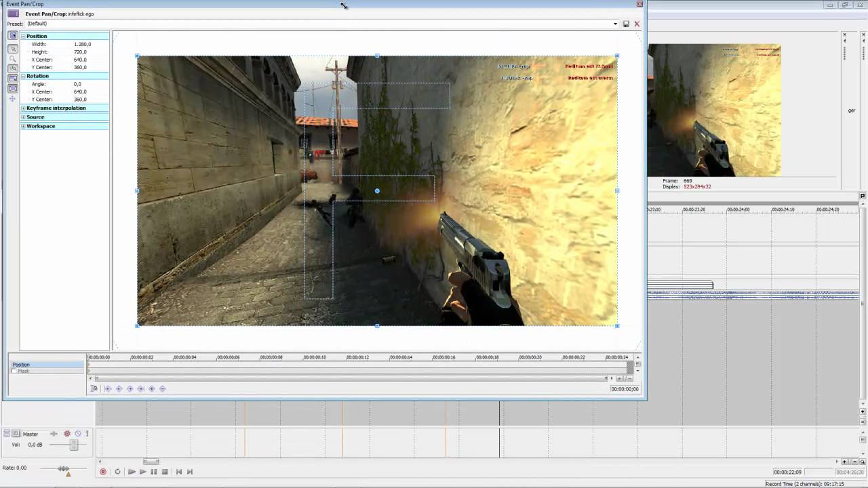Image resolution: width=868 pixels, height=488 pixels.
Task: Click the Save Preset floppy icon
Action: pos(626,24)
